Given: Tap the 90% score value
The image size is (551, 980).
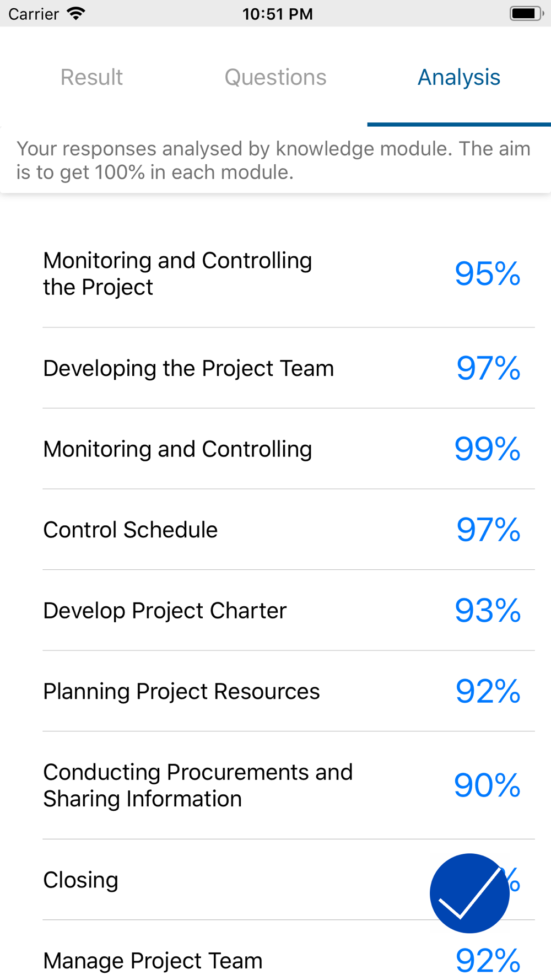Looking at the screenshot, I should [x=488, y=785].
